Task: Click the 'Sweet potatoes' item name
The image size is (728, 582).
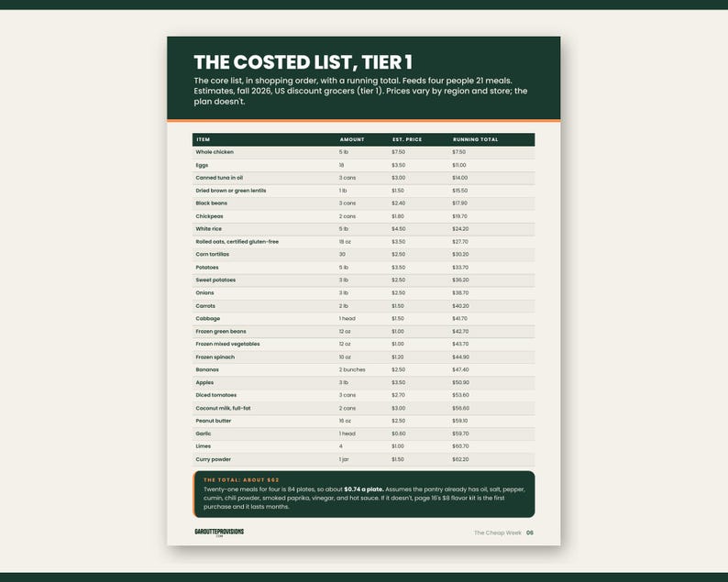Action: point(215,280)
